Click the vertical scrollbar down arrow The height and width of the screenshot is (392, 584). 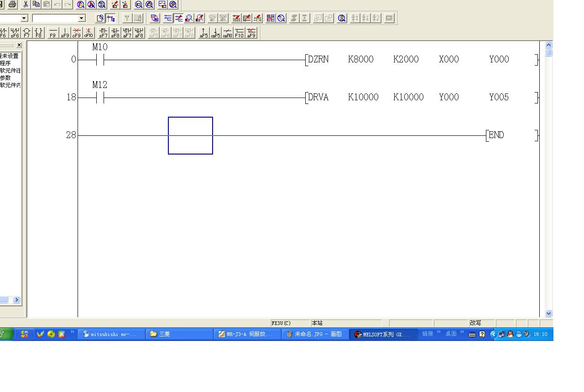tap(548, 314)
